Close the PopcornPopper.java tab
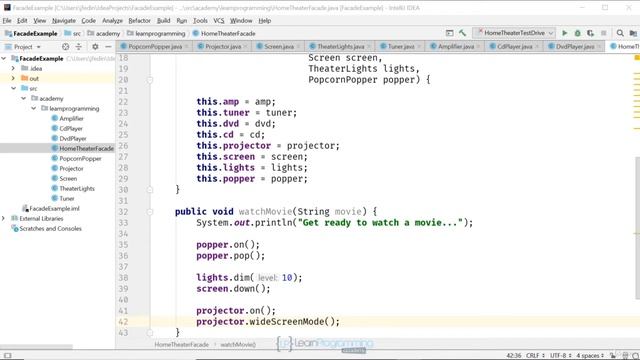640x360 pixels. (x=187, y=47)
